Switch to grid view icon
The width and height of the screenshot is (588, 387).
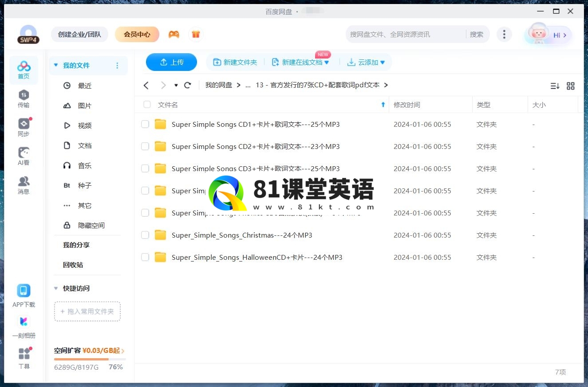[571, 86]
